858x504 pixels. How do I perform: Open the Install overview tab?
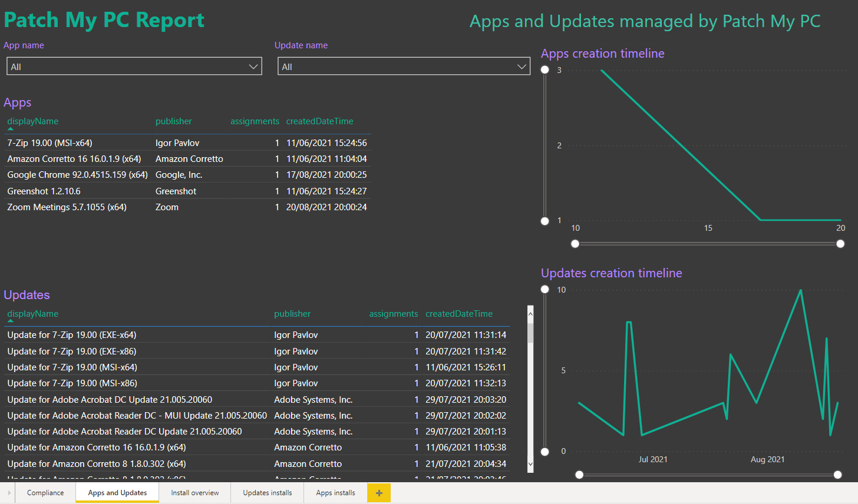click(195, 493)
